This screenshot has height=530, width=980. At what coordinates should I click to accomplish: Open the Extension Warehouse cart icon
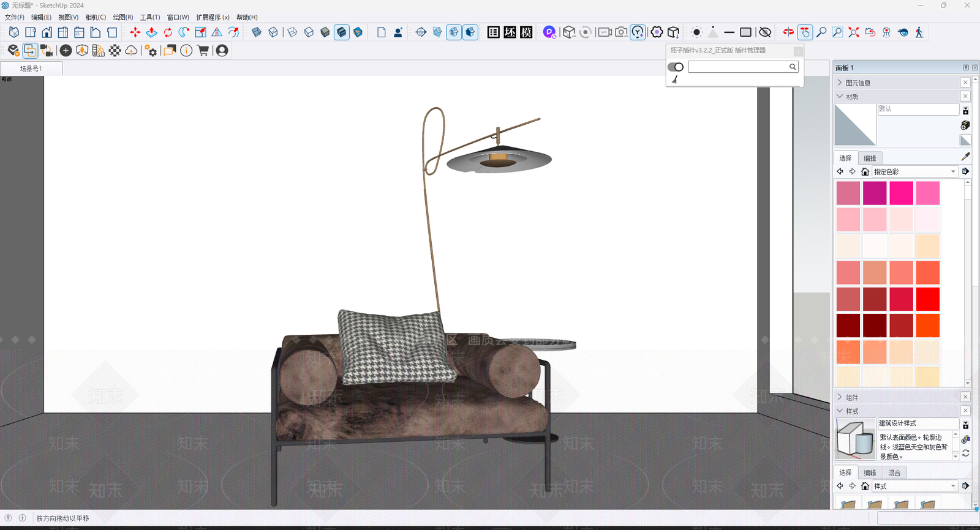point(203,51)
